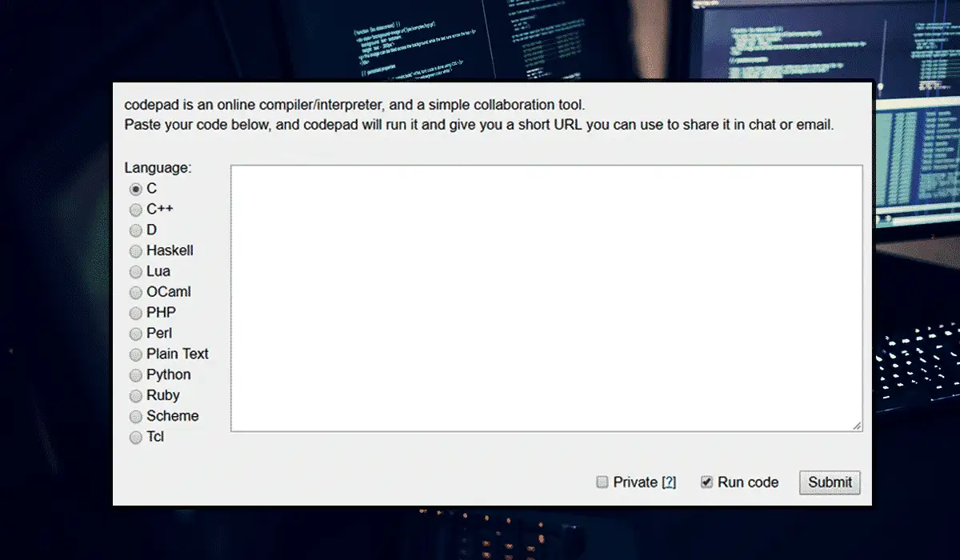Select OCaml from the language list
The image size is (960, 560).
coord(135,292)
